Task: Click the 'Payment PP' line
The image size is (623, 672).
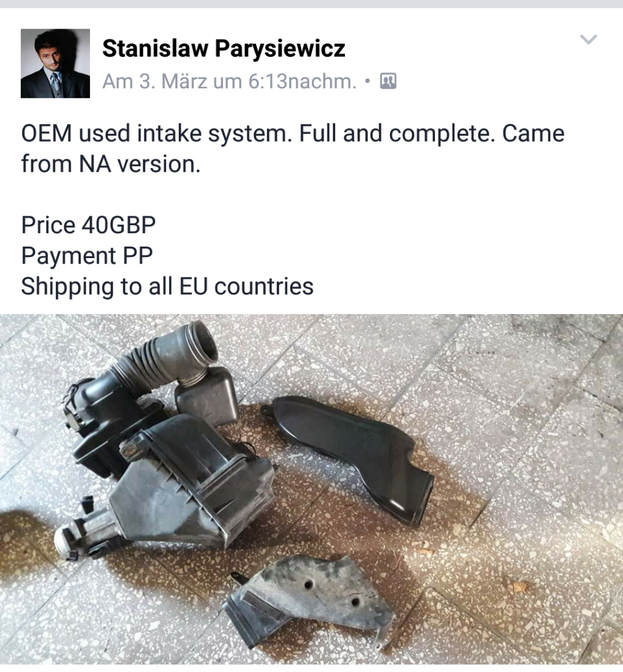Action: (x=87, y=256)
